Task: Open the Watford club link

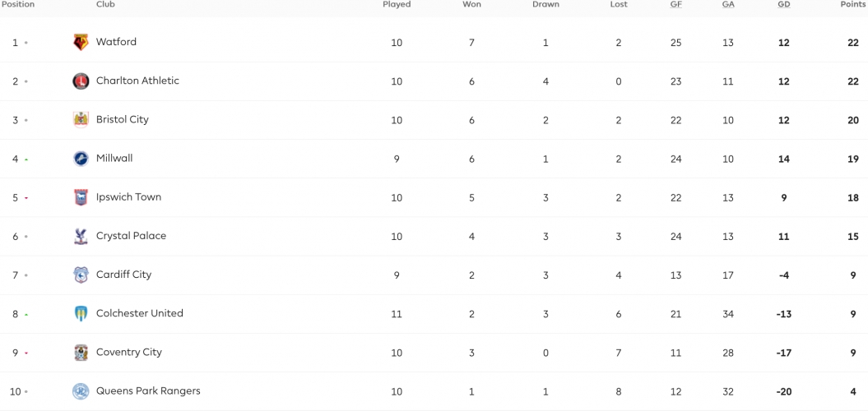Action: point(116,41)
